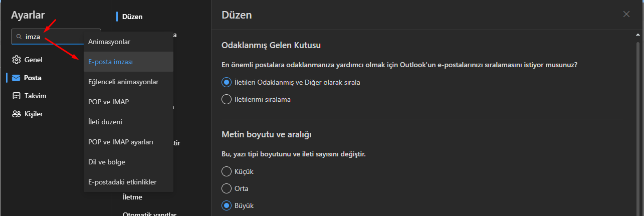
Task: Click the search magnifier icon in Ayarlar
Action: click(x=19, y=37)
